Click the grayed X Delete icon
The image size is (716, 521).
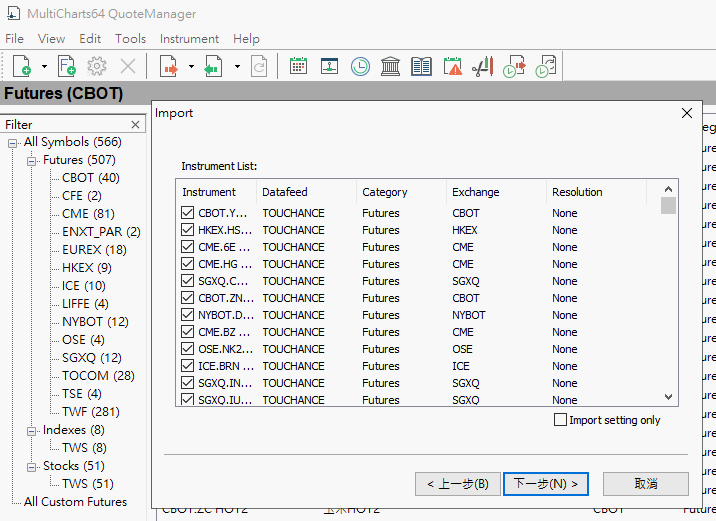[x=128, y=67]
